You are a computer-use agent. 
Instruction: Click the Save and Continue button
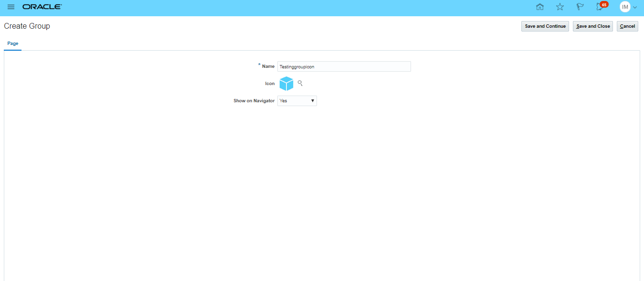point(545,26)
